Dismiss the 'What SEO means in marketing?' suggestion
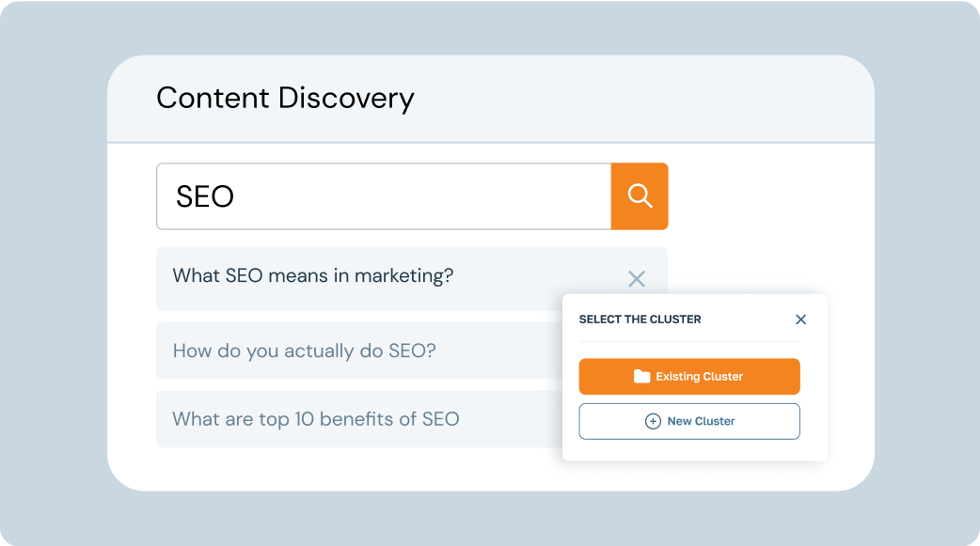 click(x=637, y=278)
